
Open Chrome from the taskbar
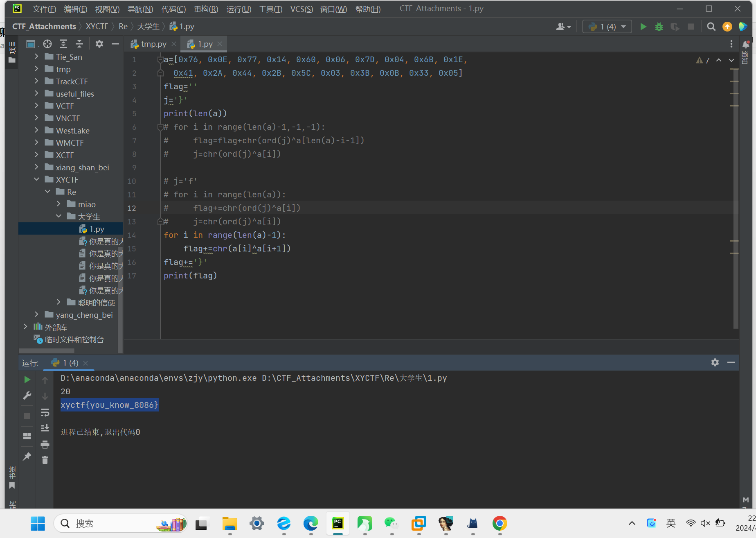pyautogui.click(x=500, y=523)
